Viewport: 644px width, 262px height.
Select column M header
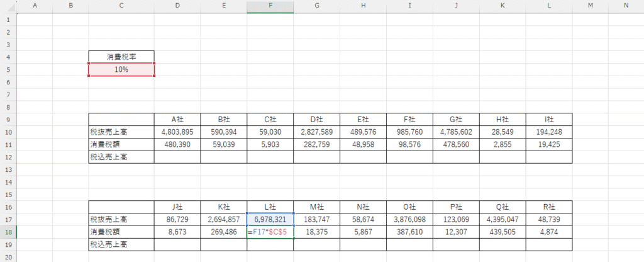pos(591,6)
